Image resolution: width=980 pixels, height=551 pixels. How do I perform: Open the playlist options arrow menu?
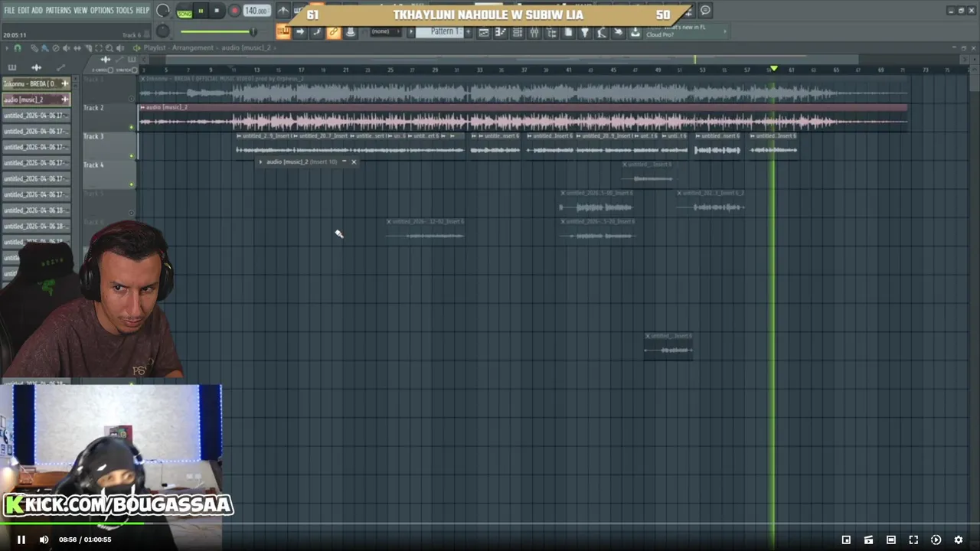coord(6,47)
